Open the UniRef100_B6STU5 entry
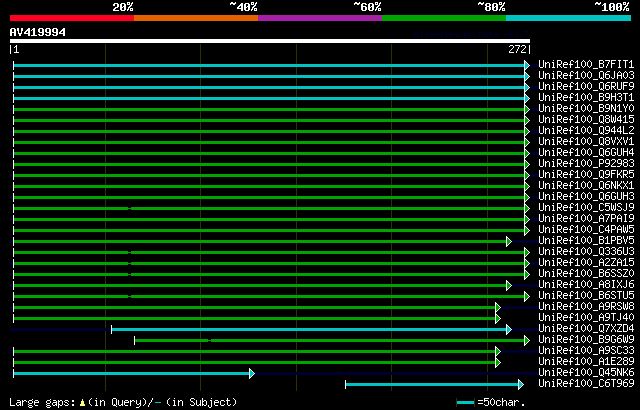 [586, 296]
